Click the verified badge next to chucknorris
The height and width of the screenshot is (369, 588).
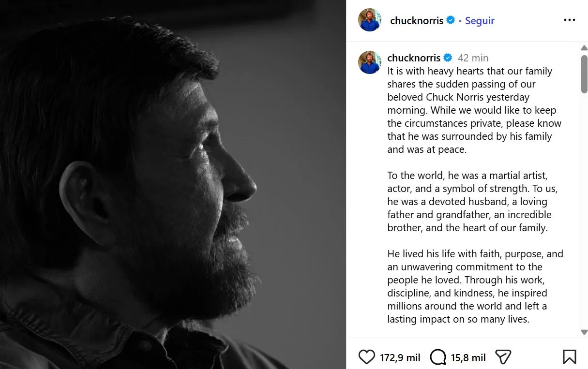pos(451,20)
